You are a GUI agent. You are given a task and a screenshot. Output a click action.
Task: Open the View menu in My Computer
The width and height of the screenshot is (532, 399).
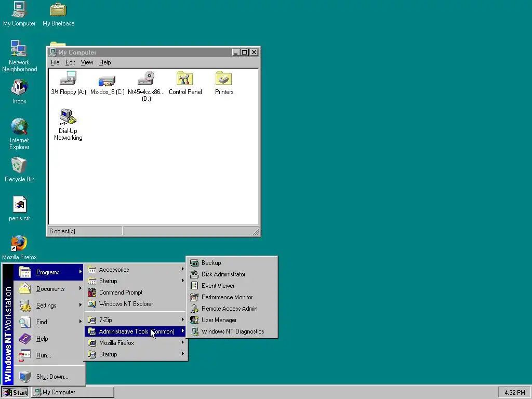(x=87, y=62)
